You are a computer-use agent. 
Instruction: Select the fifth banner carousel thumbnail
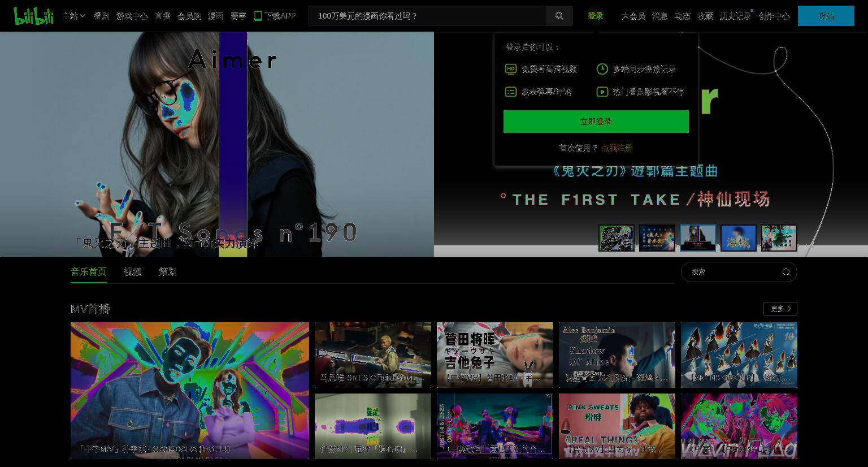click(779, 237)
